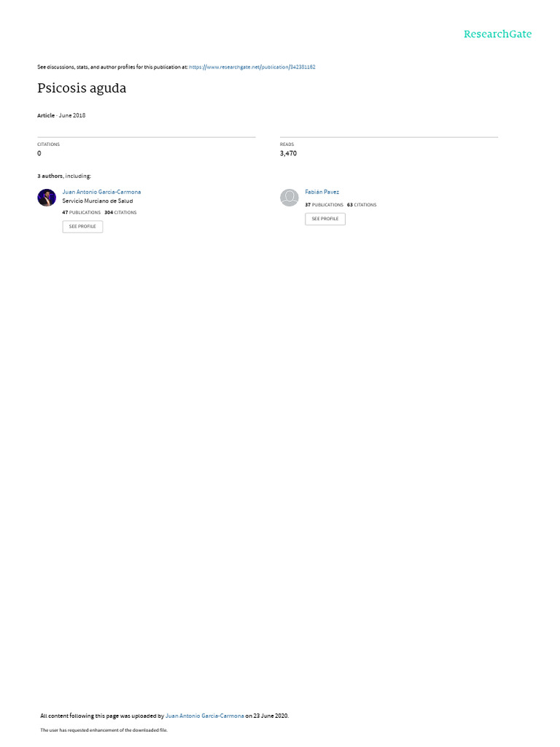Click the 304 Citations stat
The image size is (560, 747).
120,212
